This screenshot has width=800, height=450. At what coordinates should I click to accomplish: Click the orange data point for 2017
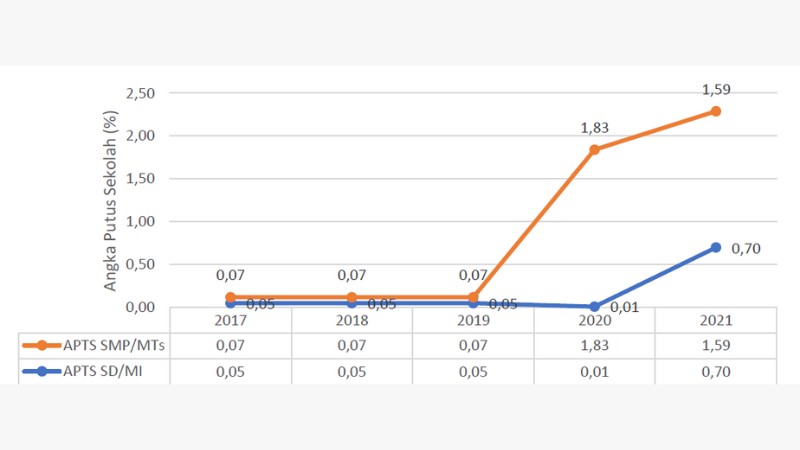[x=231, y=297]
